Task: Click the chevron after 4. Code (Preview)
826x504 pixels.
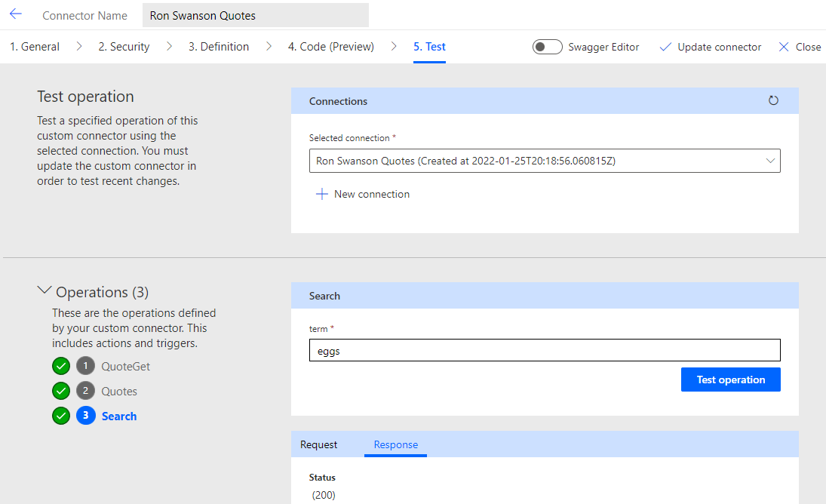Action: 394,46
